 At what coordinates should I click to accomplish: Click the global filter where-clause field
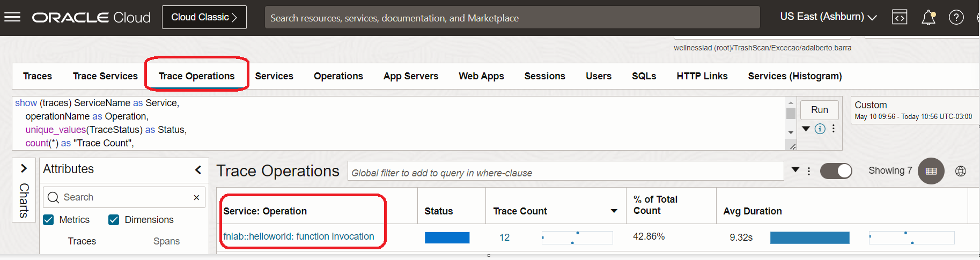(x=565, y=173)
